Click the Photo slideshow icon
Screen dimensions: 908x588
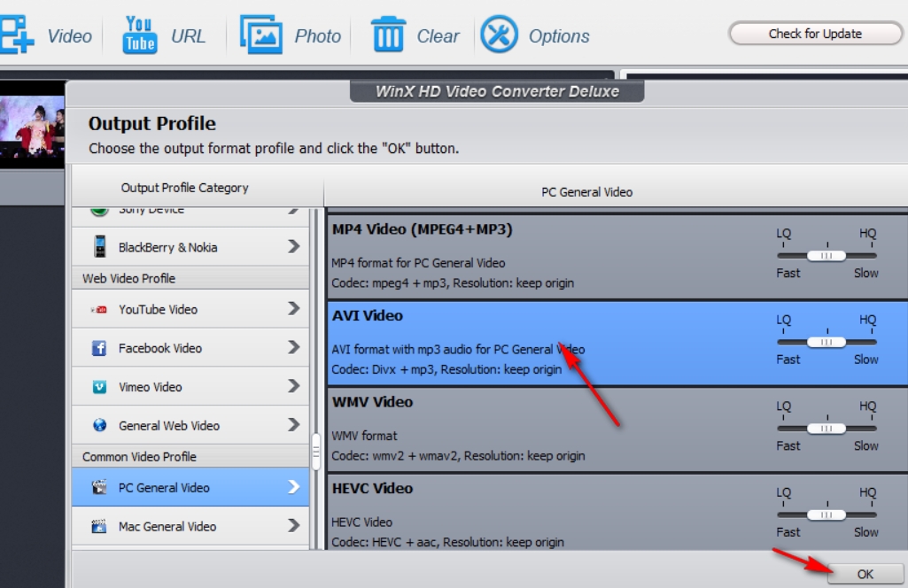261,35
